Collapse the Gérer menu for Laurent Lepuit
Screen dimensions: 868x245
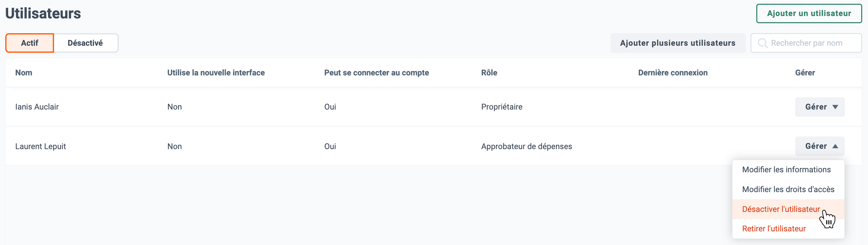point(820,146)
